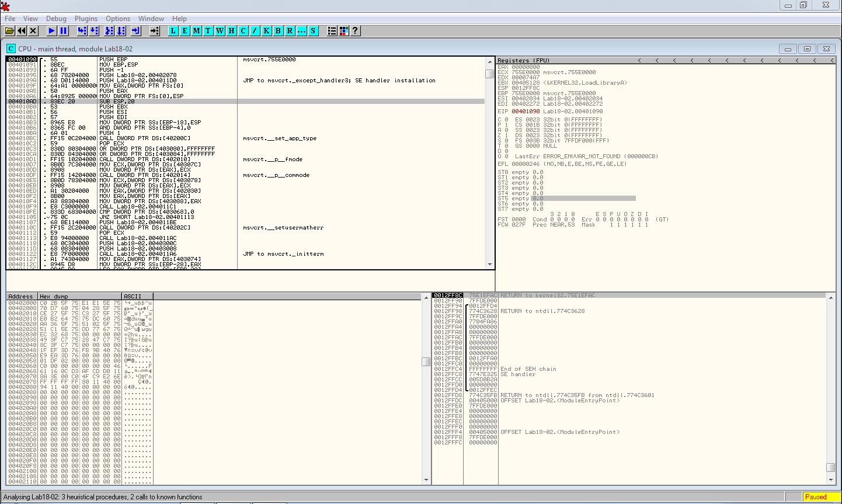Click the Trace into toolbar icon
The width and height of the screenshot is (842, 504).
pyautogui.click(x=109, y=30)
